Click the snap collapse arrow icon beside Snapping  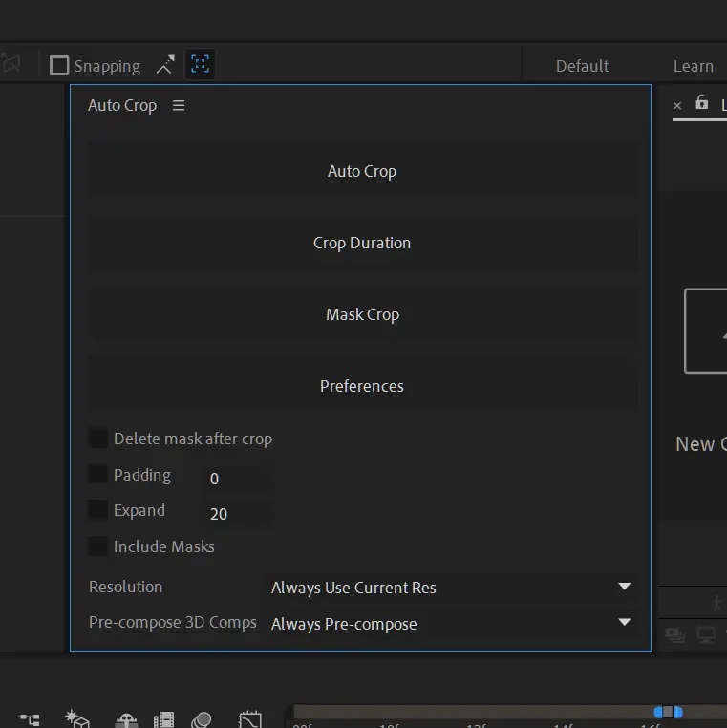[x=165, y=65]
